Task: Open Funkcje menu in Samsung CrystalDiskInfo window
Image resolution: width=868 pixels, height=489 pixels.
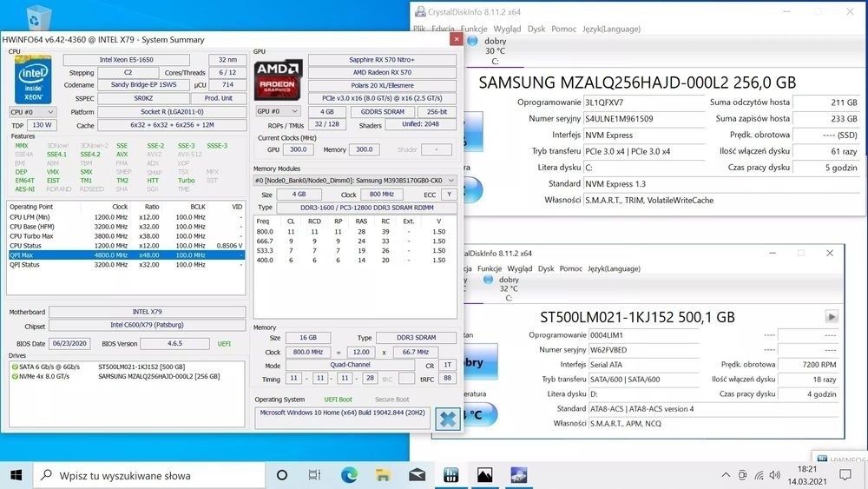Action: point(474,29)
